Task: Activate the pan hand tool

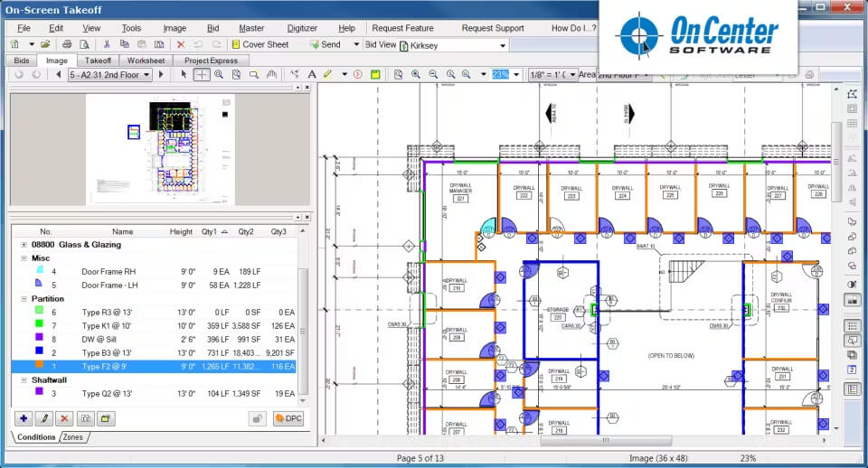Action: pyautogui.click(x=271, y=74)
